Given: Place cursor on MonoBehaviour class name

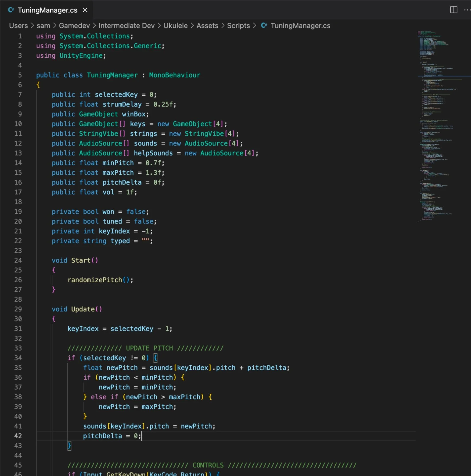Looking at the screenshot, I should pyautogui.click(x=175, y=75).
